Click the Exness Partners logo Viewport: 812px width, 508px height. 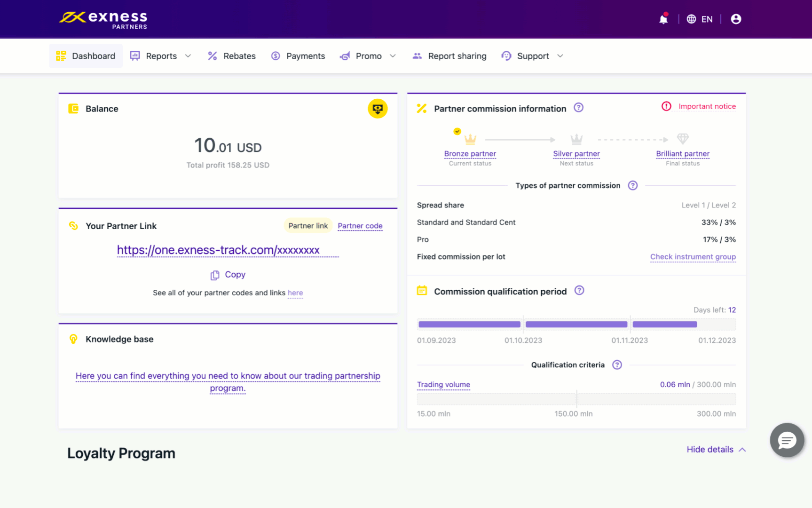pos(103,20)
